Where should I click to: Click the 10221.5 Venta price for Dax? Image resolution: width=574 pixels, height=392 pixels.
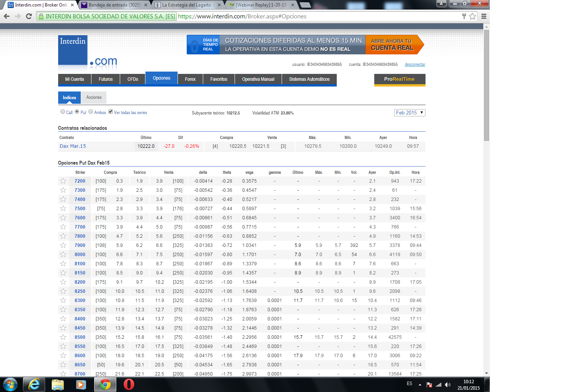pyautogui.click(x=261, y=146)
